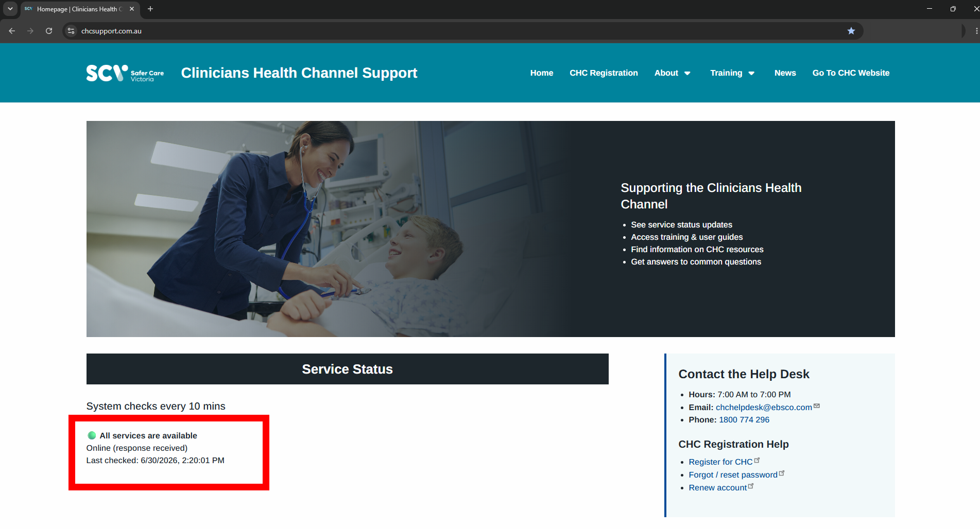Open the Renew account link
Viewport: 980px width, 529px height.
pyautogui.click(x=717, y=488)
